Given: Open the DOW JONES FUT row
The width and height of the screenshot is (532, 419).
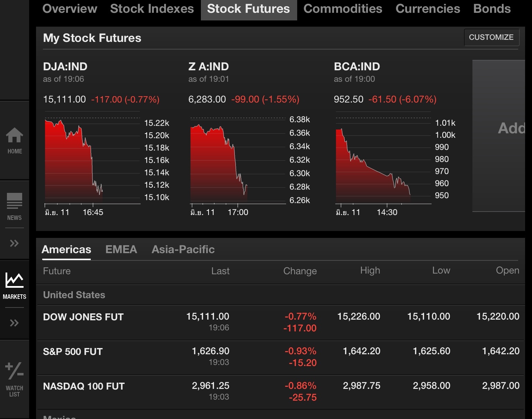Looking at the screenshot, I should 281,323.
